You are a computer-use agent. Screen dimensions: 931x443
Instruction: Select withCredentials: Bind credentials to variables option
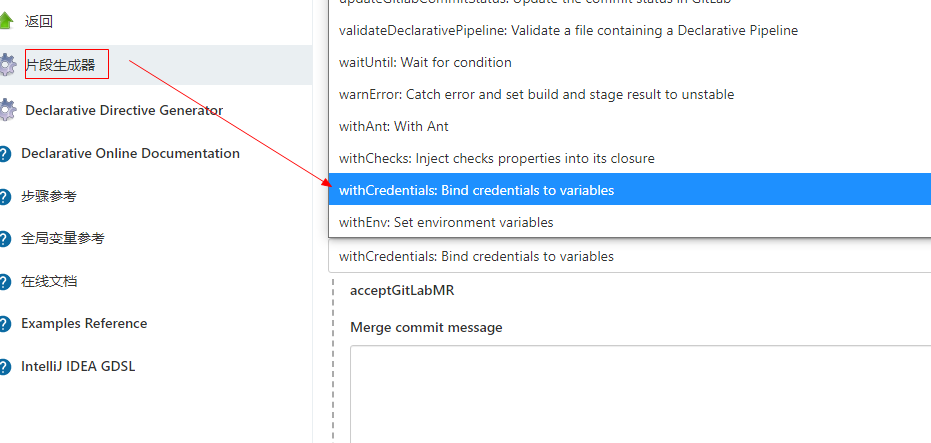click(476, 190)
